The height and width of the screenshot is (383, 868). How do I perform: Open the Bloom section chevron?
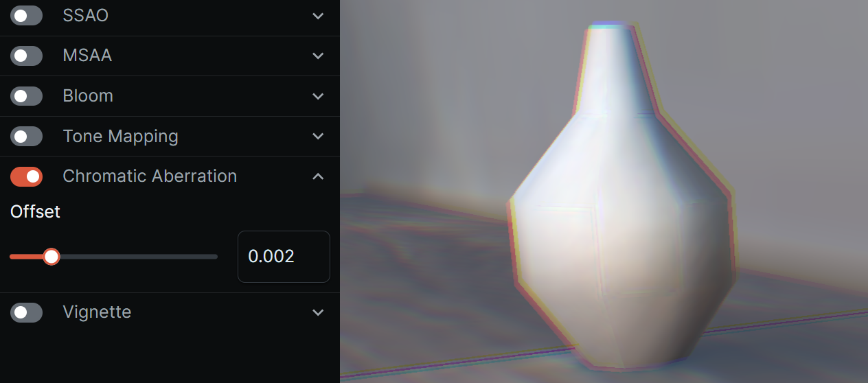pos(318,96)
